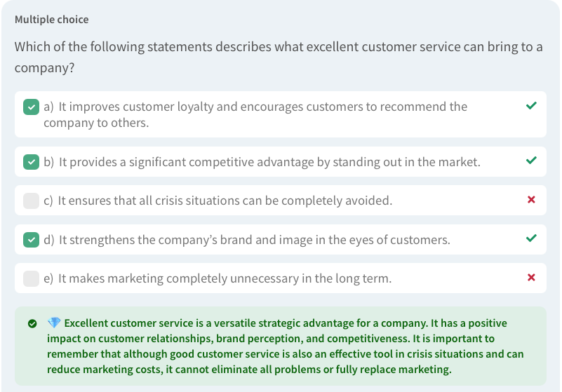Click green checkmark icon beside option a
The image size is (562, 392).
[531, 106]
